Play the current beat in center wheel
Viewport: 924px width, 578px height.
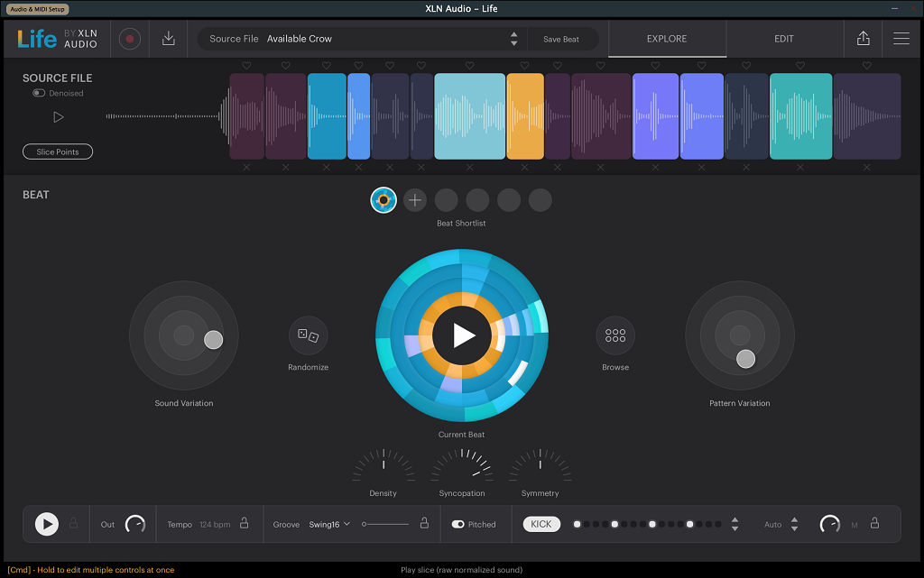coord(462,335)
